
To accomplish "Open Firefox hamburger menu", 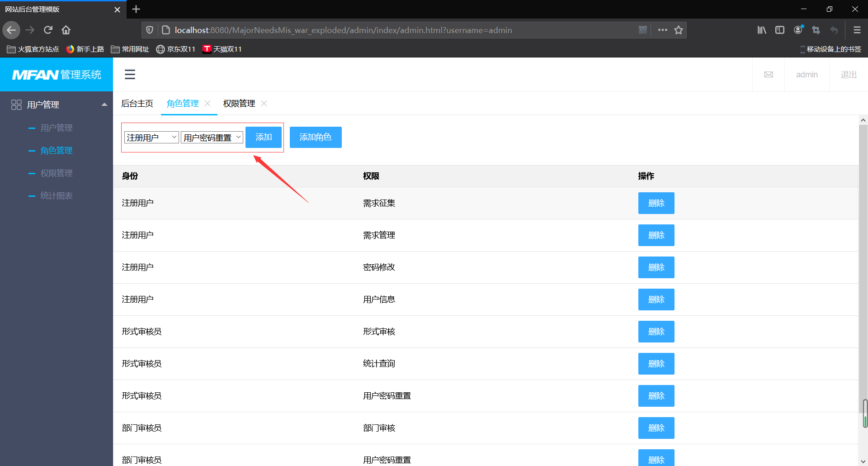I will (857, 30).
